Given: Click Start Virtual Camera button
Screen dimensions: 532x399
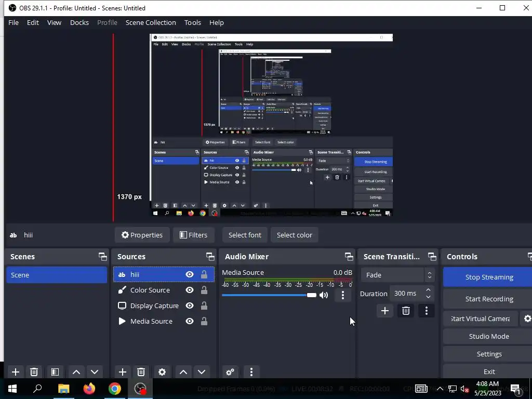Looking at the screenshot, I should (481, 318).
